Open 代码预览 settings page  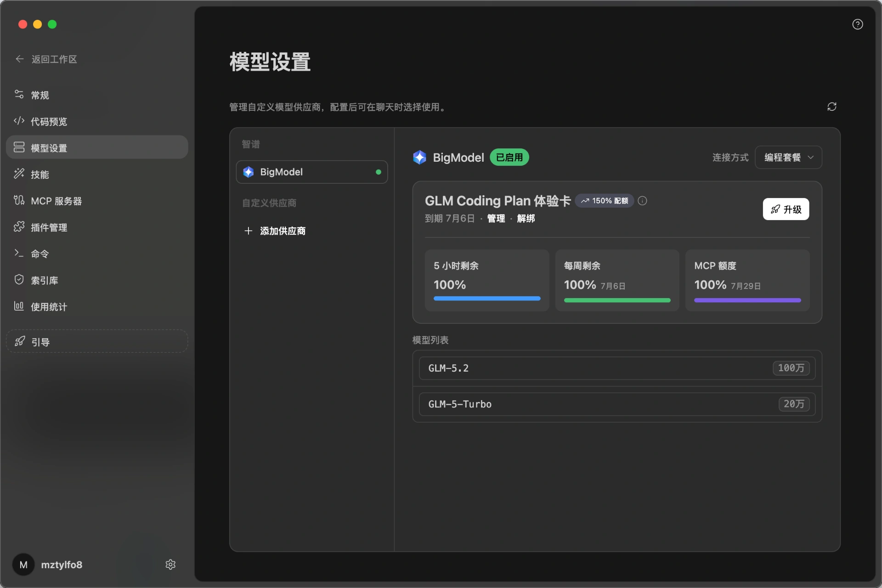(x=97, y=121)
